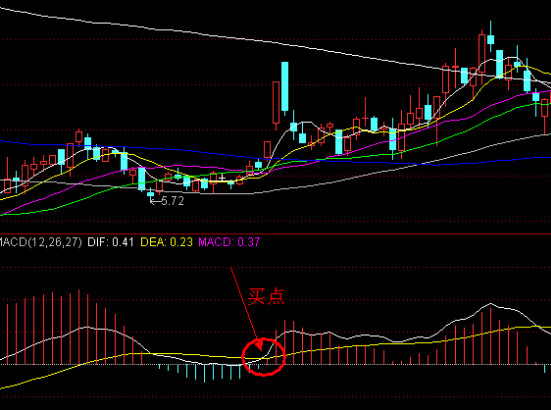Click the highest cyan candlestick at the chart peak

tap(491, 39)
